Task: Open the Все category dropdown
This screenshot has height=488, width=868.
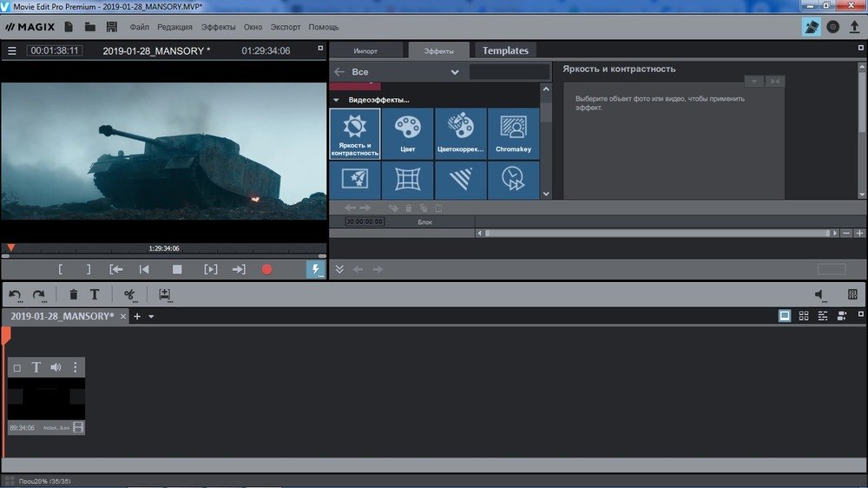Action: 455,72
